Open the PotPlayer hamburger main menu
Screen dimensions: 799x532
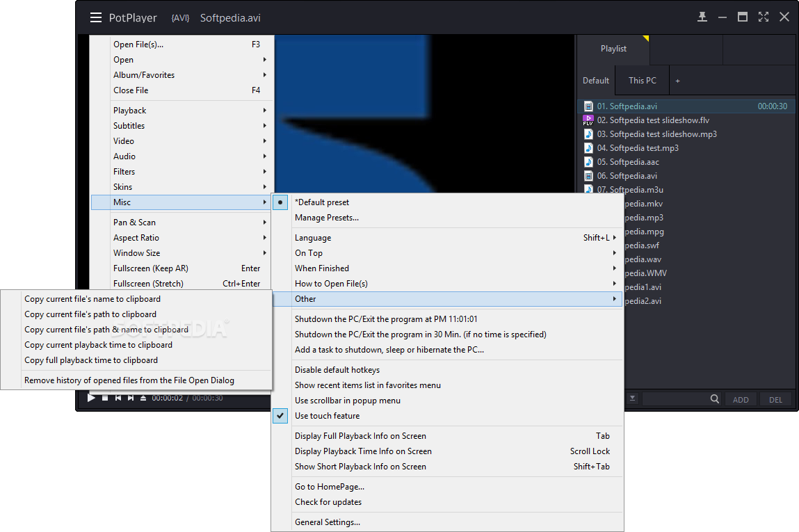(96, 18)
